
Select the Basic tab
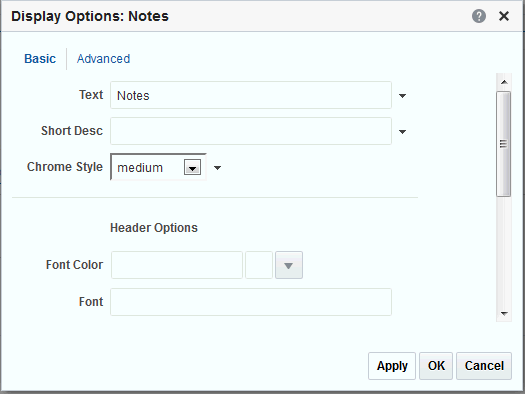pos(40,59)
